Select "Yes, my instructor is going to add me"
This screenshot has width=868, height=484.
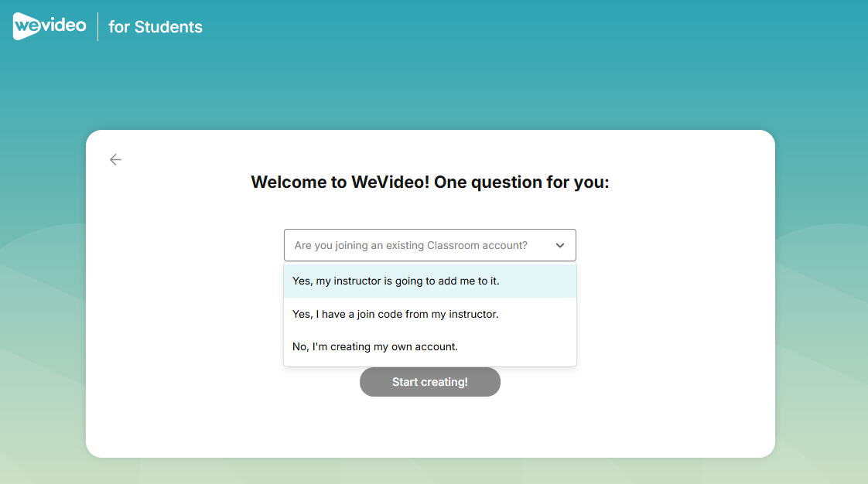tap(429, 281)
